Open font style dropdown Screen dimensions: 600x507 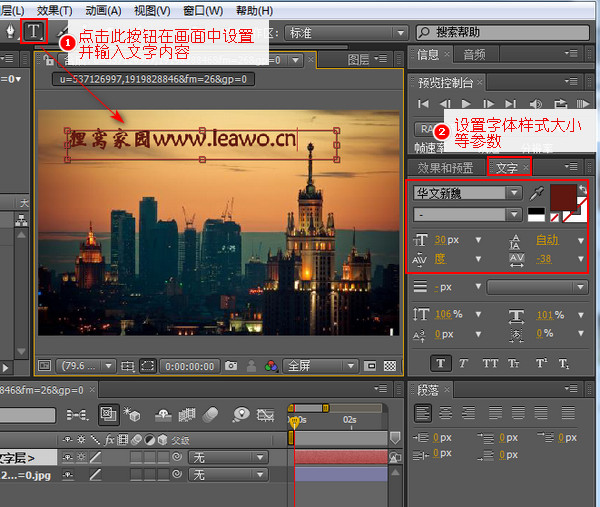coord(467,215)
